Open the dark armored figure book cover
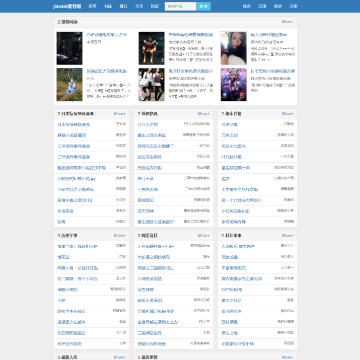Viewport: 360px width, 360px height. (x=69, y=48)
